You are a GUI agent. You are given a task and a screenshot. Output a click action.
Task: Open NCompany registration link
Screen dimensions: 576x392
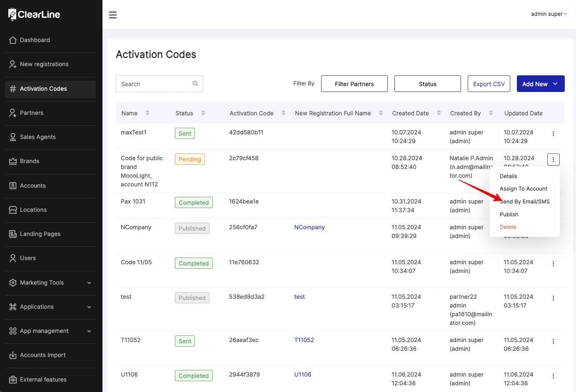click(309, 227)
